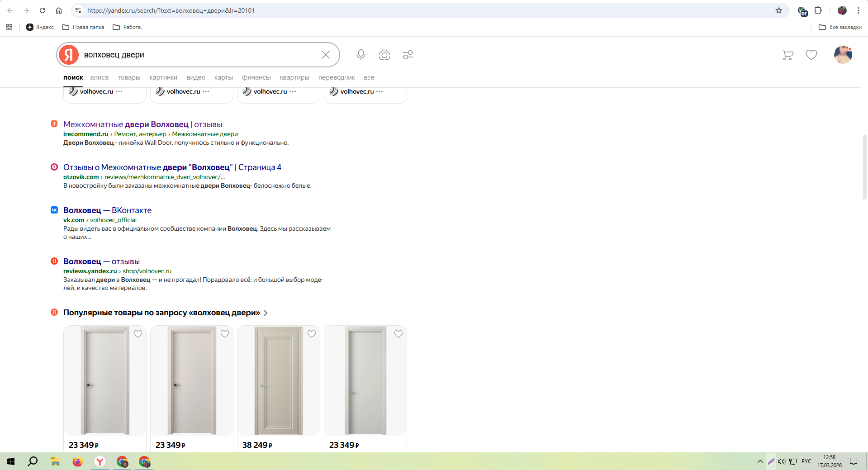Open search settings sliders icon
Viewport: 868px width, 470px height.
tap(408, 55)
